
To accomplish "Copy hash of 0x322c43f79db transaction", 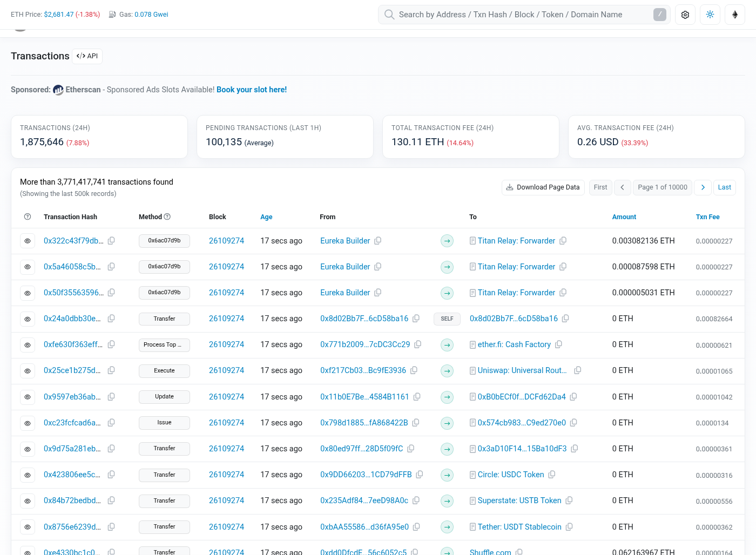I will [x=111, y=241].
